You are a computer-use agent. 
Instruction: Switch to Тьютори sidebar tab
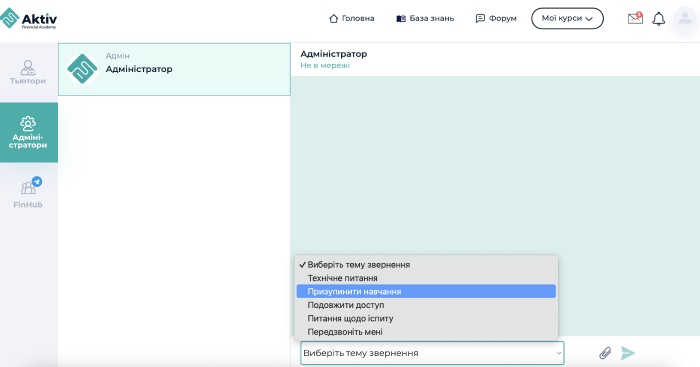pyautogui.click(x=28, y=73)
